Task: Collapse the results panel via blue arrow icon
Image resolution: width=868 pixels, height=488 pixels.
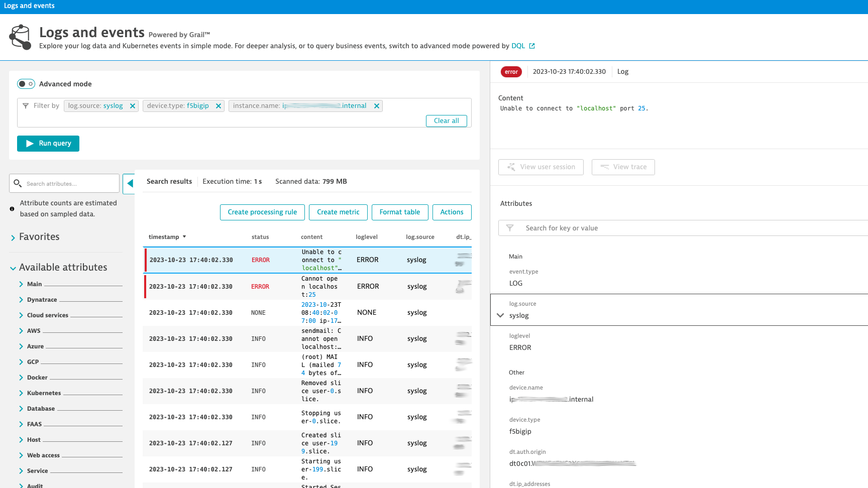Action: coord(130,184)
